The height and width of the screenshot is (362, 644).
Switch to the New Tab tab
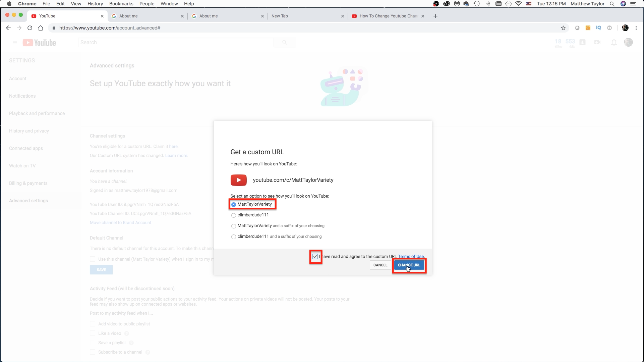click(307, 16)
